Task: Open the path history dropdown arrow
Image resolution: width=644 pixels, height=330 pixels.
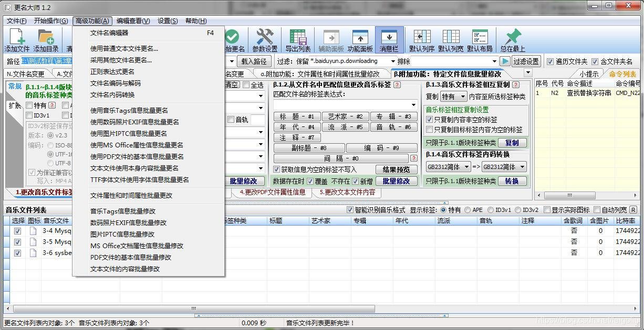Action: [232, 61]
